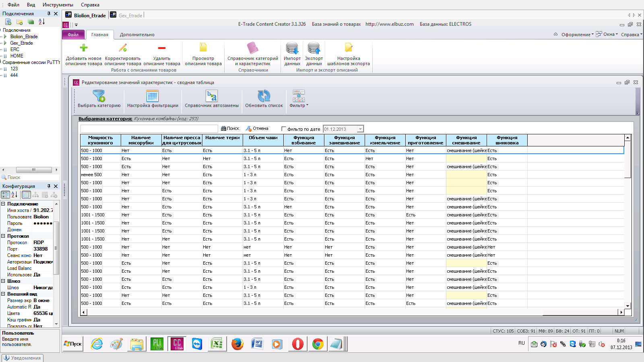Sort connections alphabetically with A-Z icon
Screen dimensions: 644x362
click(42, 22)
